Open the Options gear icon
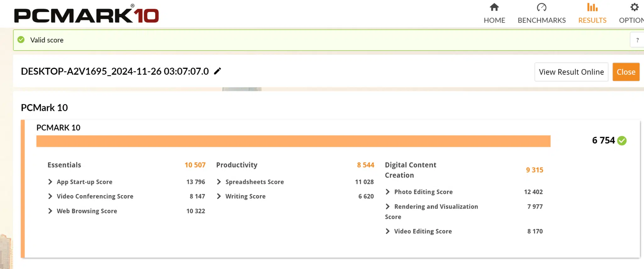 tap(635, 7)
